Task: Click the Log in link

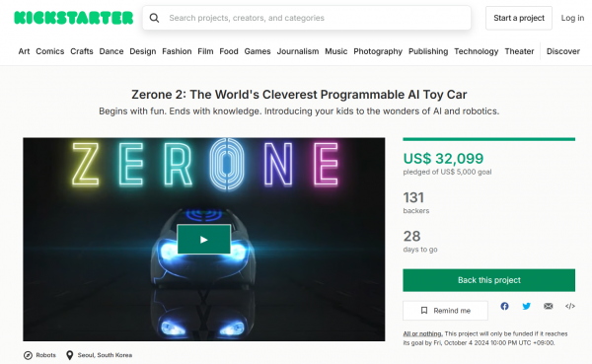Action: [572, 18]
